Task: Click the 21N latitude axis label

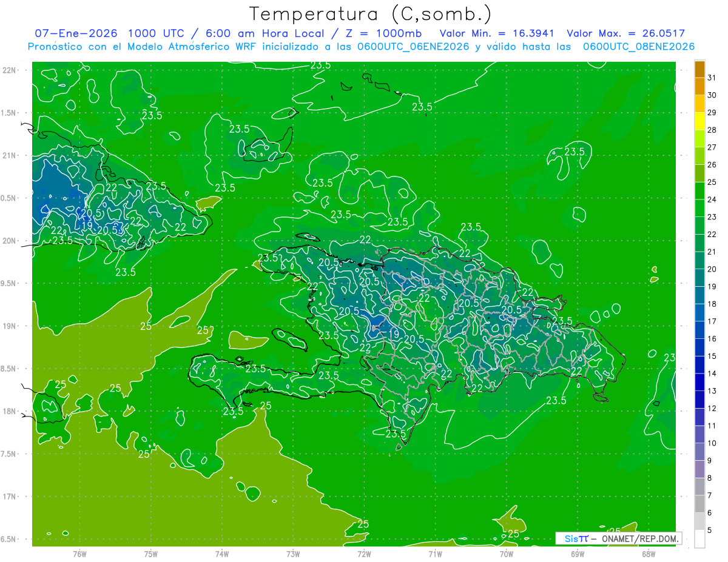Action: [10, 155]
